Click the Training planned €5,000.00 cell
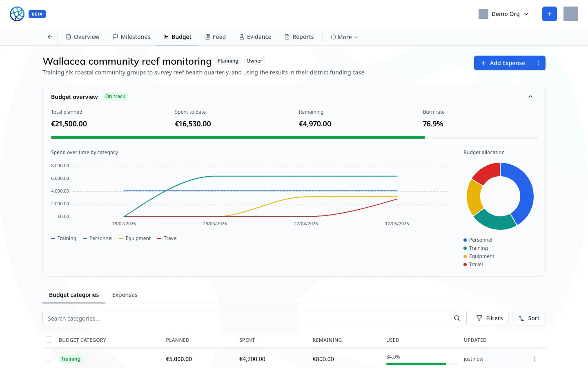 (x=179, y=359)
